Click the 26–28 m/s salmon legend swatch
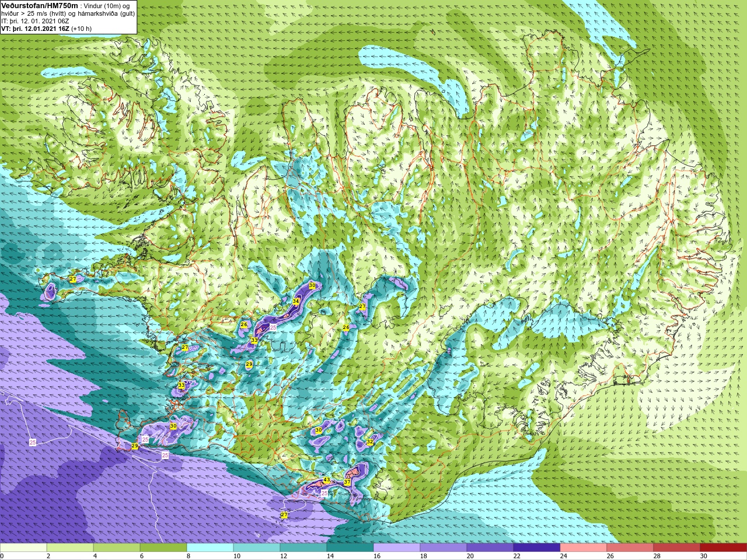Viewport: 747px width, 560px height. 630,547
